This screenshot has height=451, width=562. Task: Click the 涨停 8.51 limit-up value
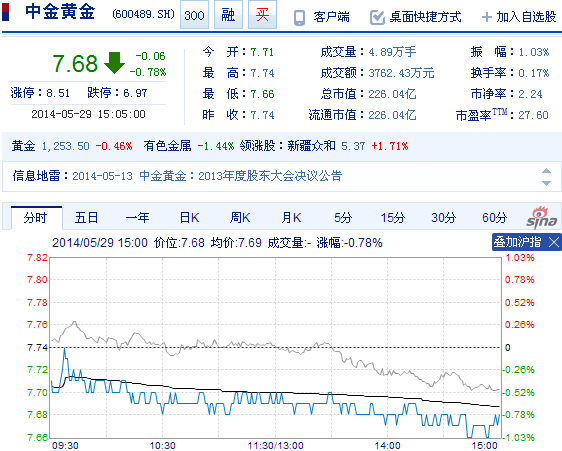coord(58,93)
